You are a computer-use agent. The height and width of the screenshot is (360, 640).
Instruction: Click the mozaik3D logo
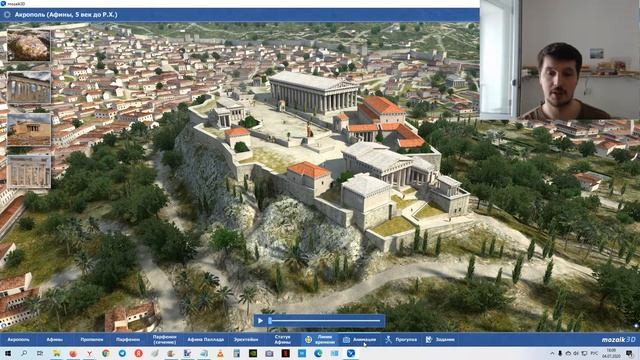[x=618, y=340]
